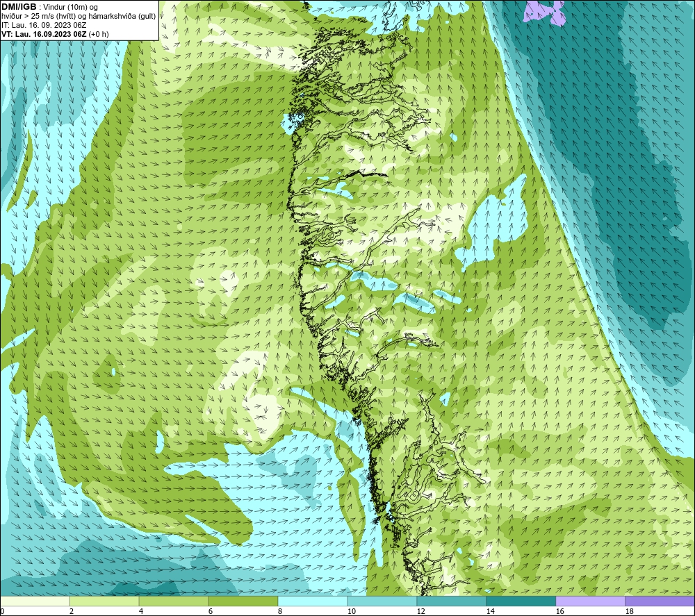The height and width of the screenshot is (616, 695).
Task: Click the 10–12 m/s aqua legend swatch
Action: [382, 601]
